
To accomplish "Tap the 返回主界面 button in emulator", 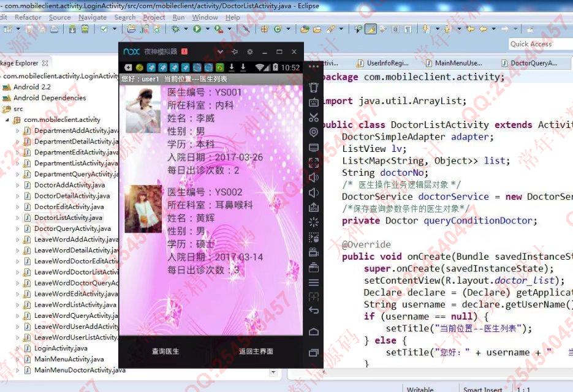I will pos(256,352).
